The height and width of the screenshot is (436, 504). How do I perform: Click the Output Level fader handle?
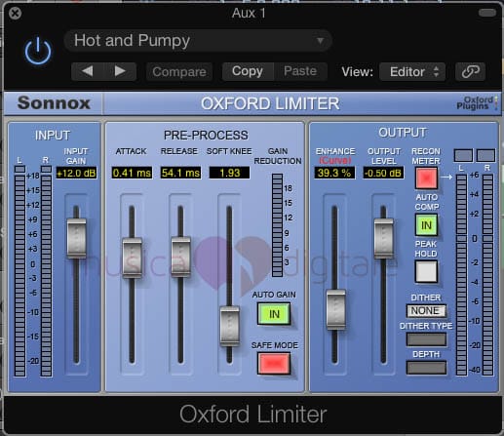point(384,239)
